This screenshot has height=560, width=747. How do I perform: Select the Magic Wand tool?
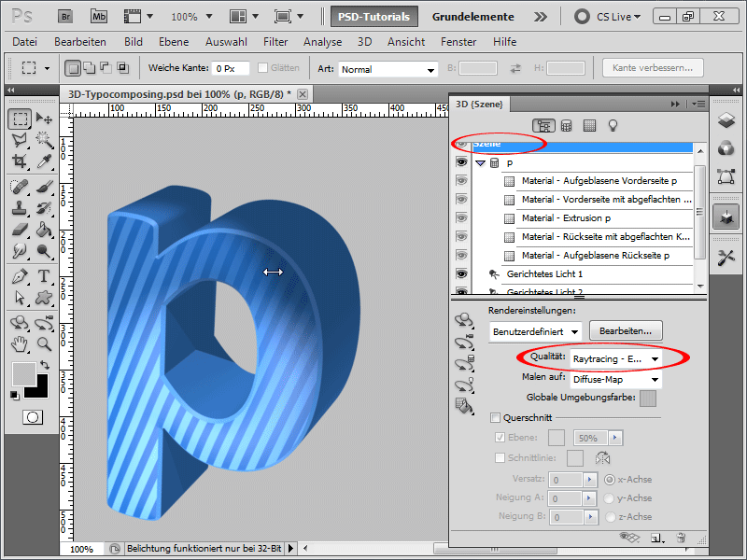[x=44, y=139]
